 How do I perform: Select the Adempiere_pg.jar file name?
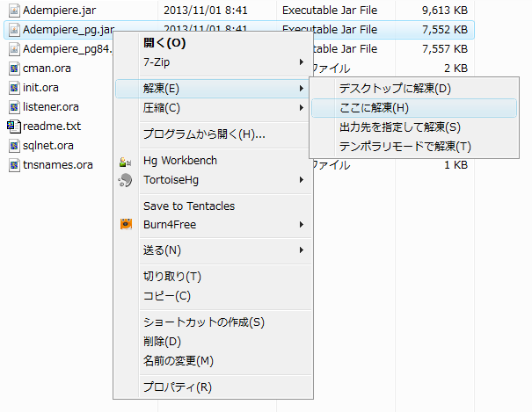point(69,30)
